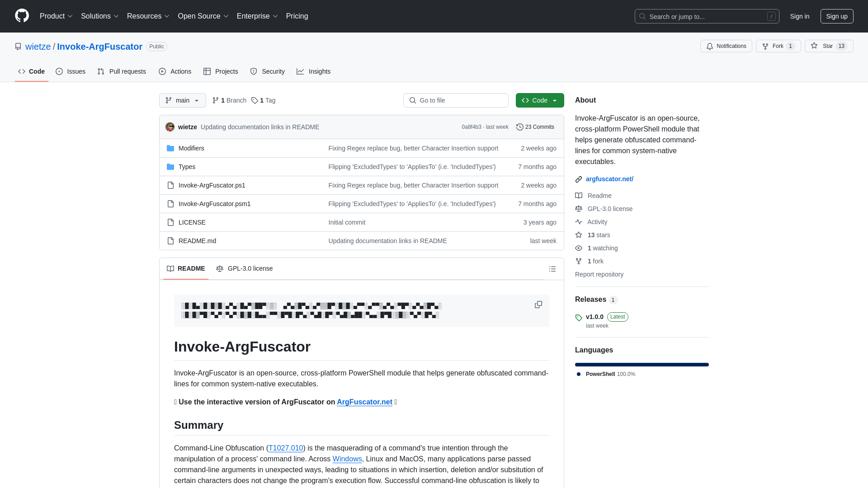Click the 13 stars star icon
This screenshot has height=488, width=868.
tap(579, 235)
